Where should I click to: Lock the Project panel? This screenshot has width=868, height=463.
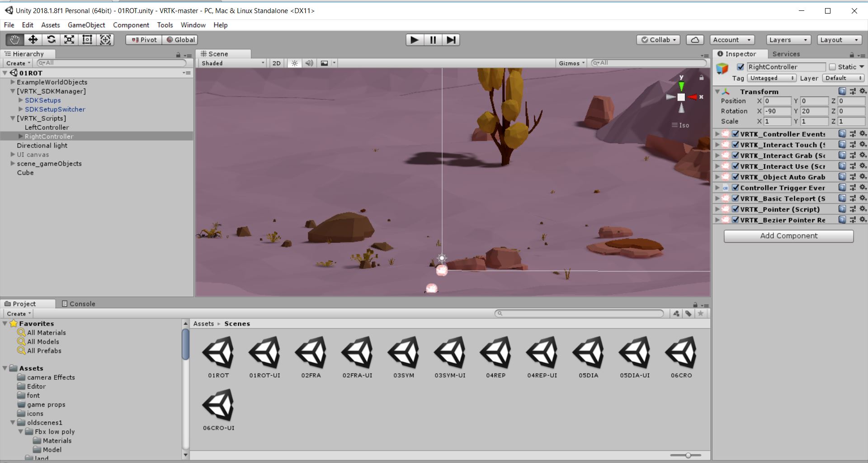(x=695, y=305)
